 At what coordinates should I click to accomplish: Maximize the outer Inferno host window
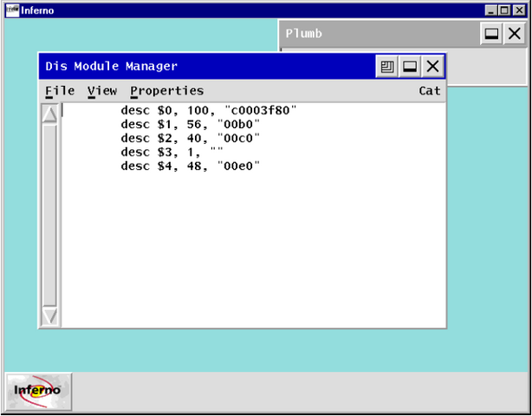(x=504, y=10)
